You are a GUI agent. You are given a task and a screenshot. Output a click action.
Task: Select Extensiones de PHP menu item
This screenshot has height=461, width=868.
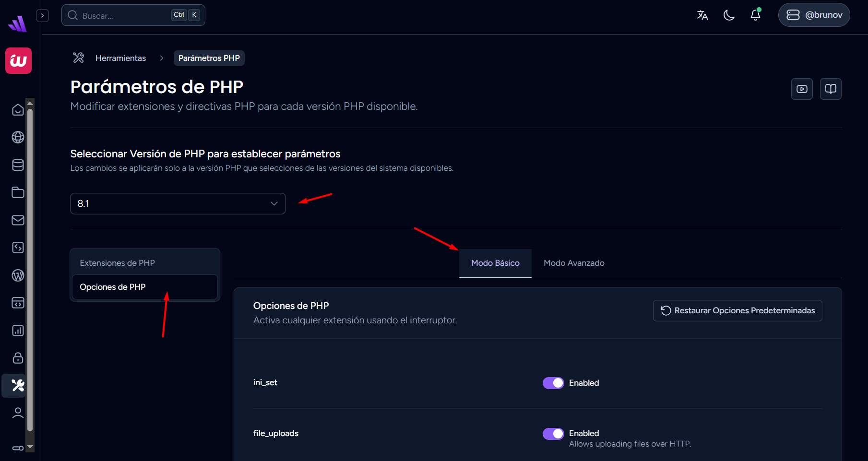click(x=118, y=263)
